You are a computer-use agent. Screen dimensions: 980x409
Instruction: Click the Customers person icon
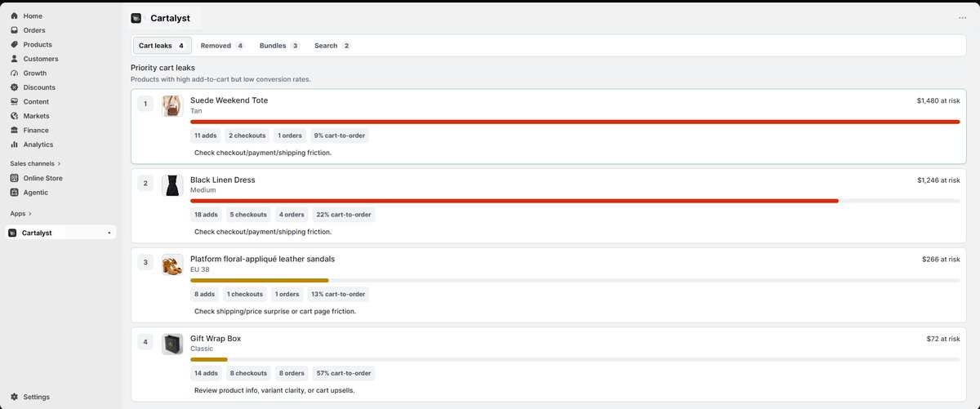[x=14, y=59]
